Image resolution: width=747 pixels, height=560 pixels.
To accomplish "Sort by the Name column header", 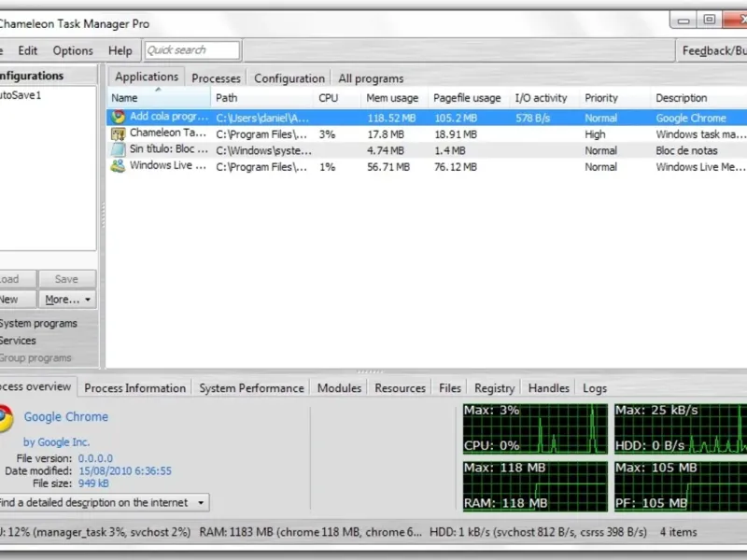I will 159,98.
